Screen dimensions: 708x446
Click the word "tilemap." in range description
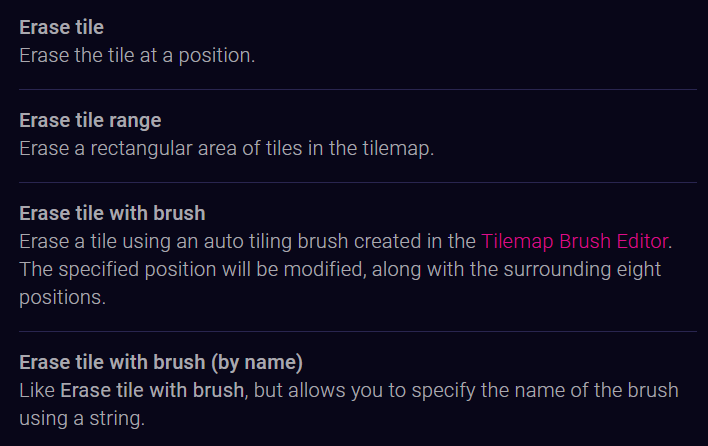(399, 149)
